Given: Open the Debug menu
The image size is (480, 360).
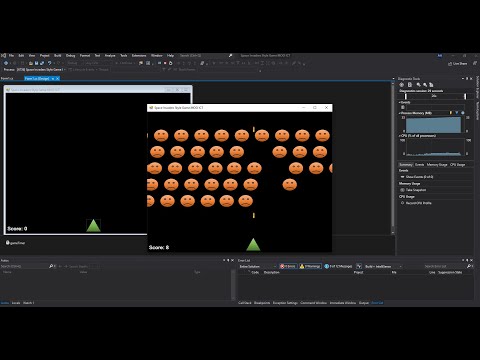Looking at the screenshot, I should pos(71,55).
